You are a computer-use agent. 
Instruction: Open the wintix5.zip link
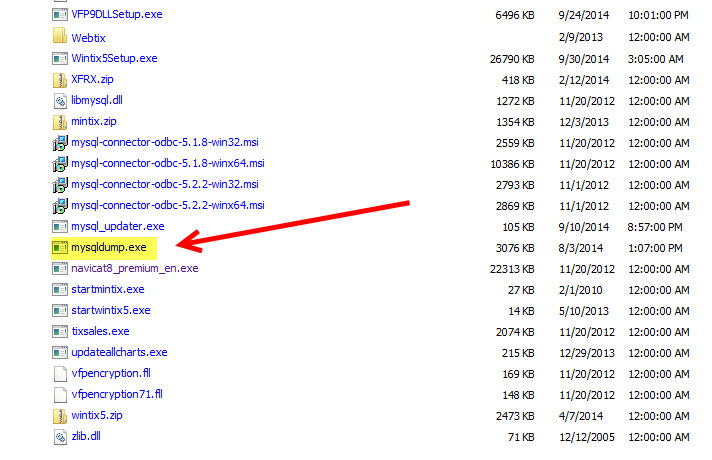click(97, 415)
